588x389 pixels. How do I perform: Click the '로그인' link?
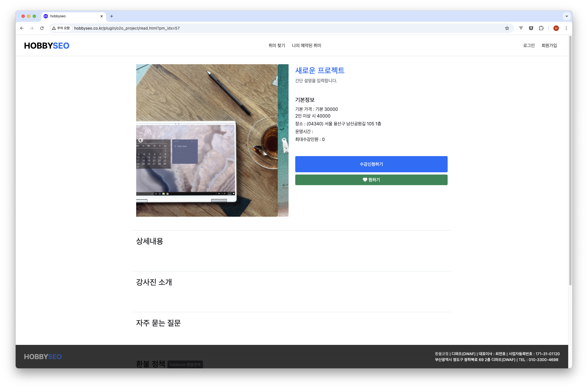pyautogui.click(x=529, y=46)
